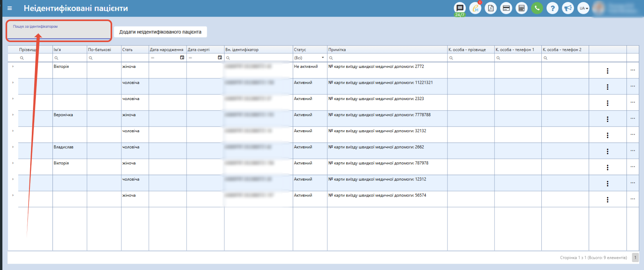644x270 pixels.
Task: Open the payment card icon in header
Action: pos(506,8)
